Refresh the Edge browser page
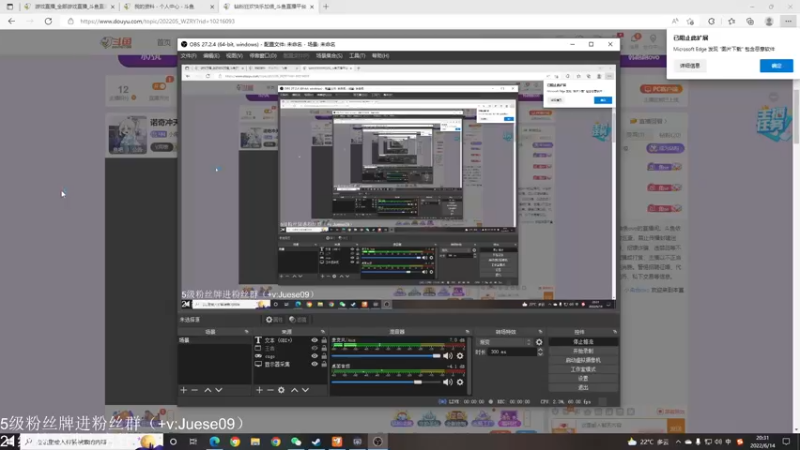800x450 pixels. coord(48,21)
